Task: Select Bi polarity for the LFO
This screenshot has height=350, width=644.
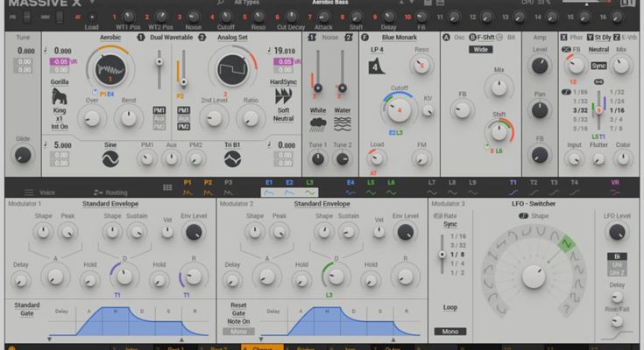Action: point(617,256)
